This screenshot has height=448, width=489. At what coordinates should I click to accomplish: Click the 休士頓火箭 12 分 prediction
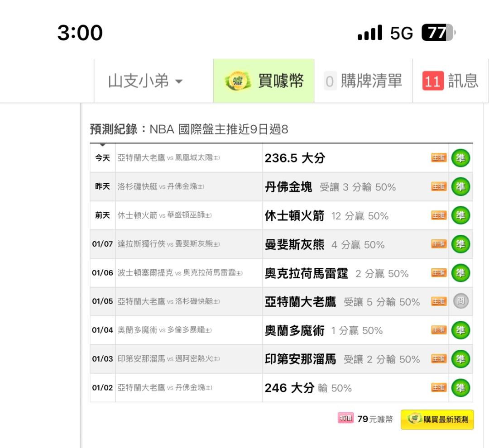326,215
